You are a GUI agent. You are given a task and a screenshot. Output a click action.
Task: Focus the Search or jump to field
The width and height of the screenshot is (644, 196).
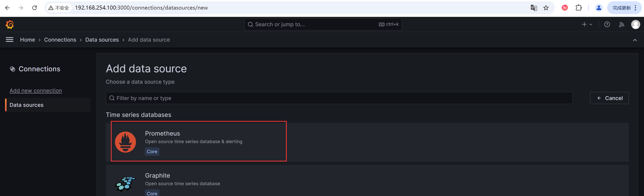tap(323, 24)
